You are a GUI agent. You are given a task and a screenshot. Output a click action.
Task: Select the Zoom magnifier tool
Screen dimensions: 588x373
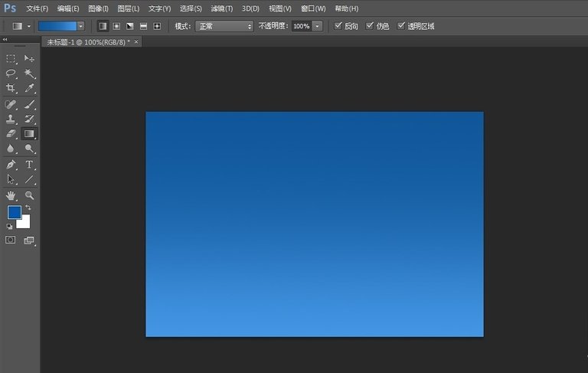point(29,195)
